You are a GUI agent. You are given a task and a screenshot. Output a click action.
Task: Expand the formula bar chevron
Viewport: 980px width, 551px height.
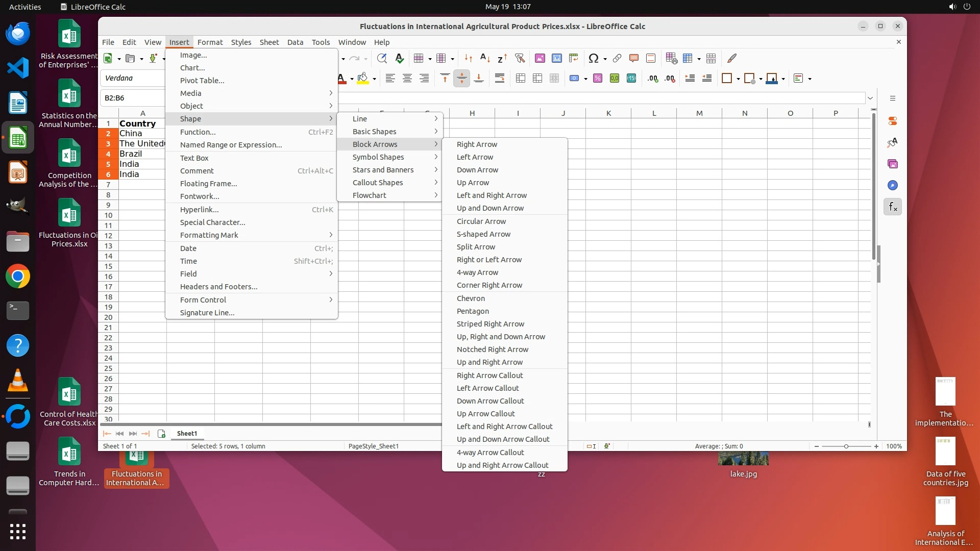pyautogui.click(x=870, y=98)
